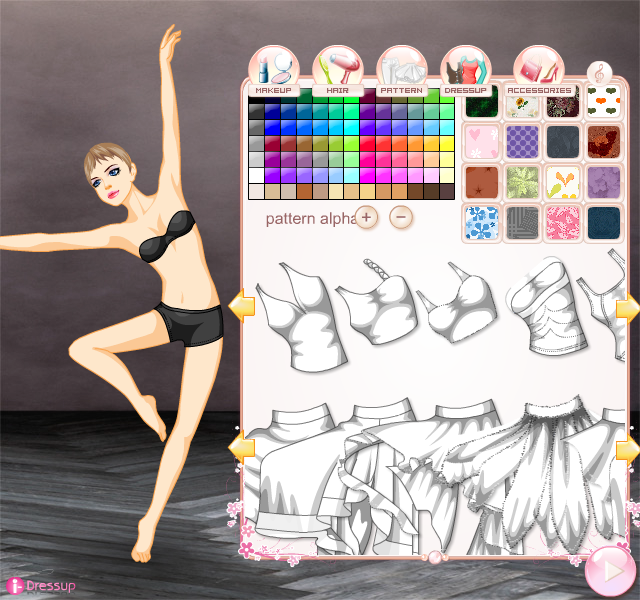The width and height of the screenshot is (640, 600).
Task: Choose the pink speckled pattern
Action: coord(563,223)
